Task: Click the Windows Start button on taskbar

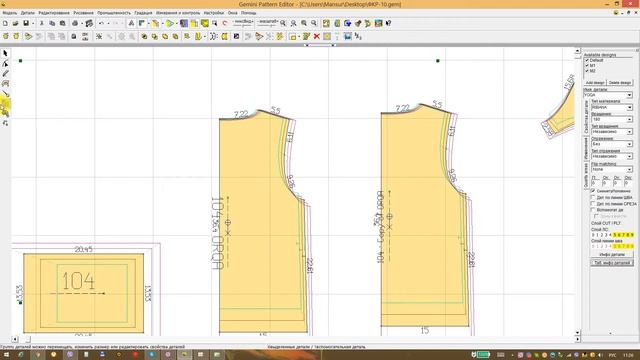Action: pyautogui.click(x=6, y=355)
